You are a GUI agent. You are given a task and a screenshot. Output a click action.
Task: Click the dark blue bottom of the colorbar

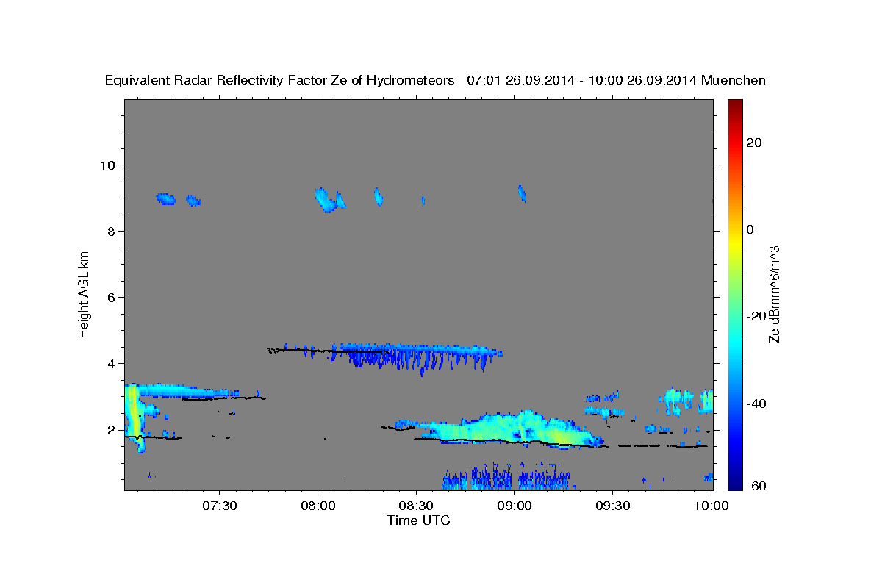coord(734,483)
